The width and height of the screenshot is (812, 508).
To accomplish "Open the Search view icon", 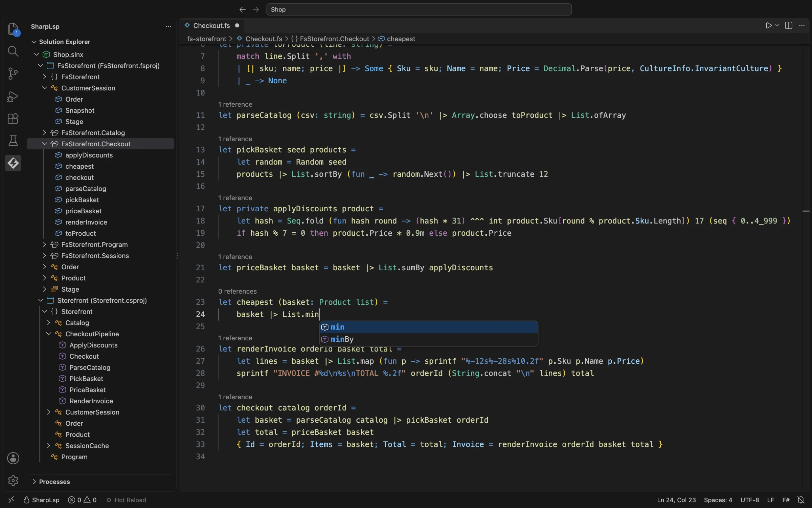I will point(13,51).
